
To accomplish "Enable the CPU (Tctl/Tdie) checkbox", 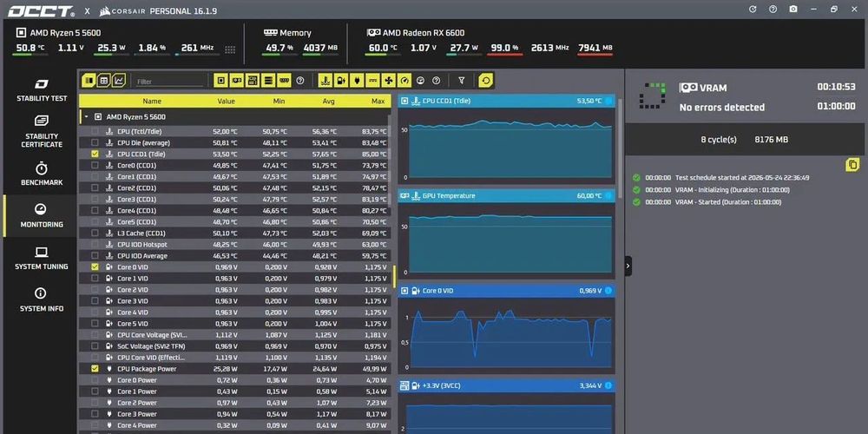I will tap(95, 132).
